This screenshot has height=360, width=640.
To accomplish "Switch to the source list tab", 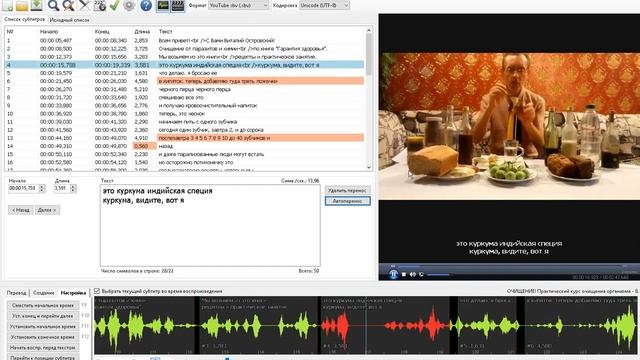I will [69, 20].
